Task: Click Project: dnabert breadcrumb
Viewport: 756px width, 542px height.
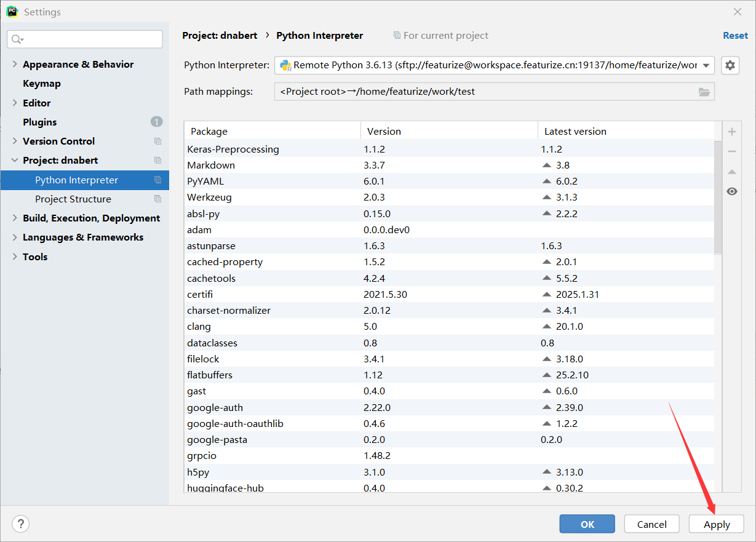Action: [220, 36]
